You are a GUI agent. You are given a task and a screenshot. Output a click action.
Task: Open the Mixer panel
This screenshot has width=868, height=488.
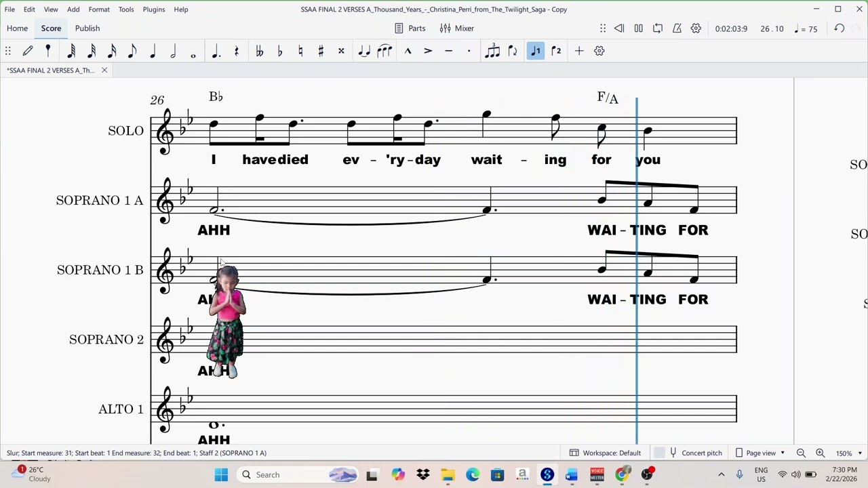(457, 28)
